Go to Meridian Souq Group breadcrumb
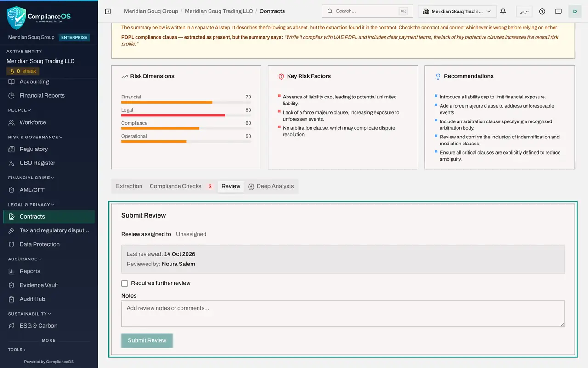Image resolution: width=588 pixels, height=368 pixels. point(151,11)
